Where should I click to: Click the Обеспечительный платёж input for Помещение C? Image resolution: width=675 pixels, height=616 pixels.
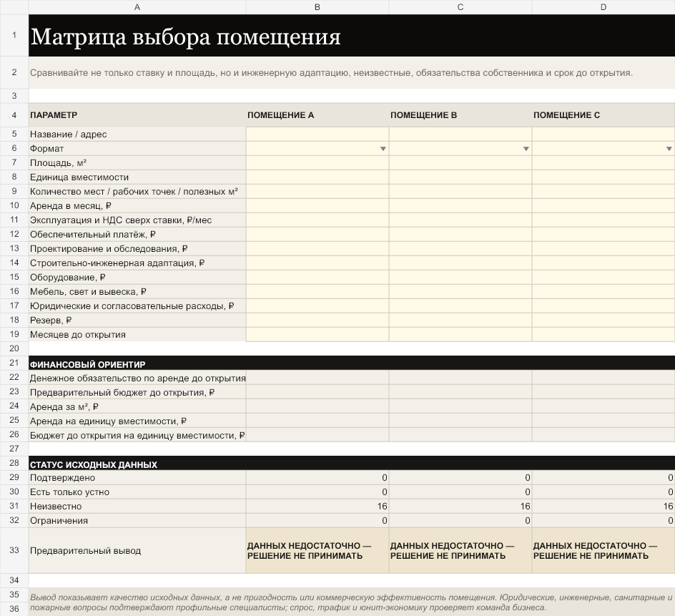click(603, 235)
